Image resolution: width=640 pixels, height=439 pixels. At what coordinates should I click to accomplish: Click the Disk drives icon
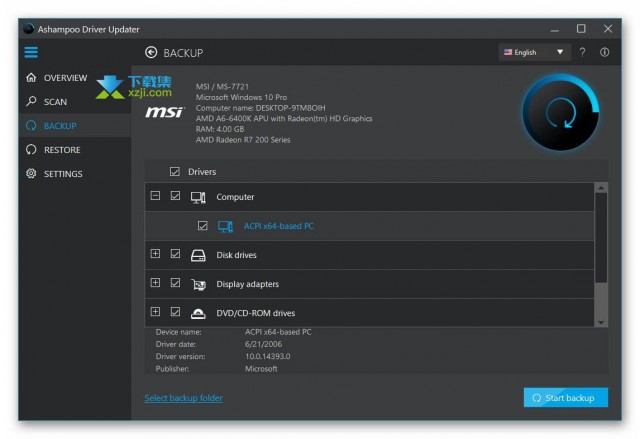198,255
